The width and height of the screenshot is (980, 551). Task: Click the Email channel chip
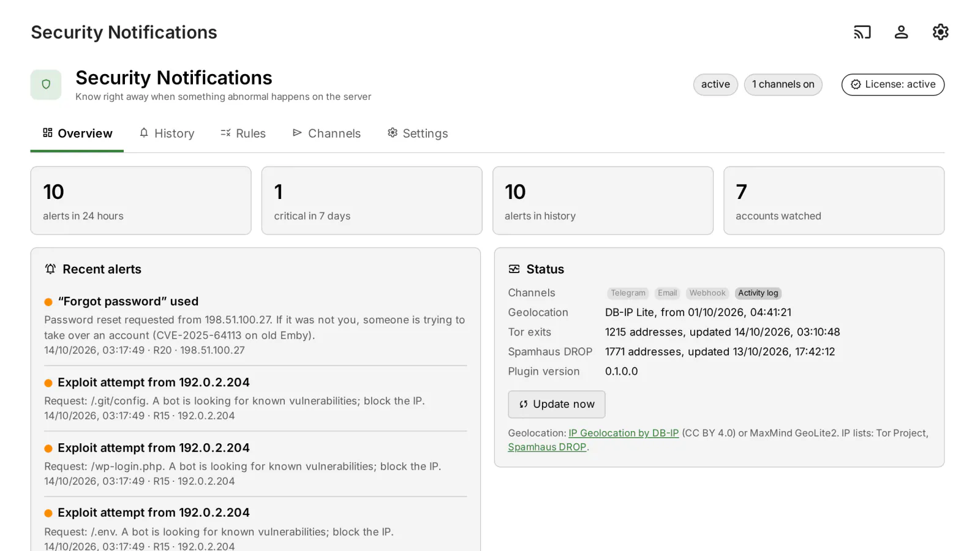click(667, 293)
